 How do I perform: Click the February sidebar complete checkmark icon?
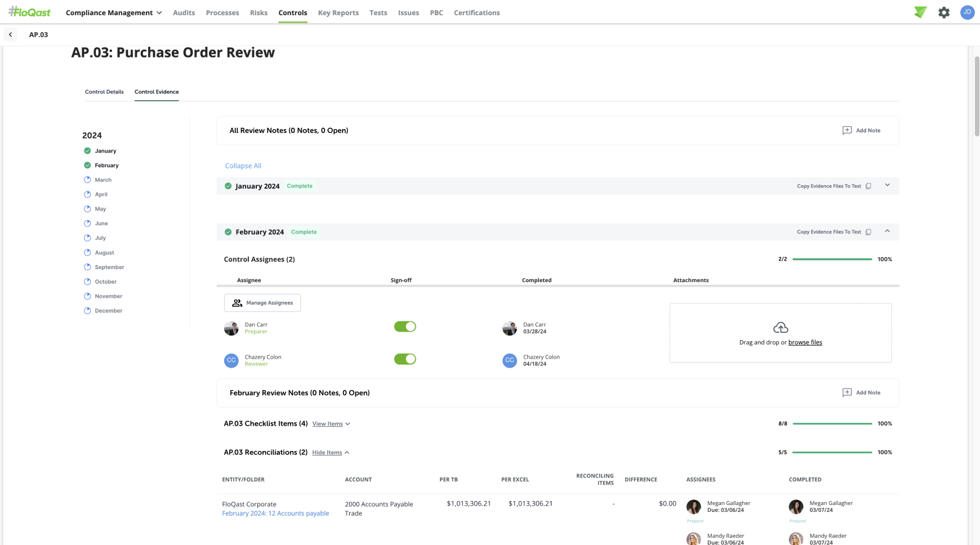87,166
